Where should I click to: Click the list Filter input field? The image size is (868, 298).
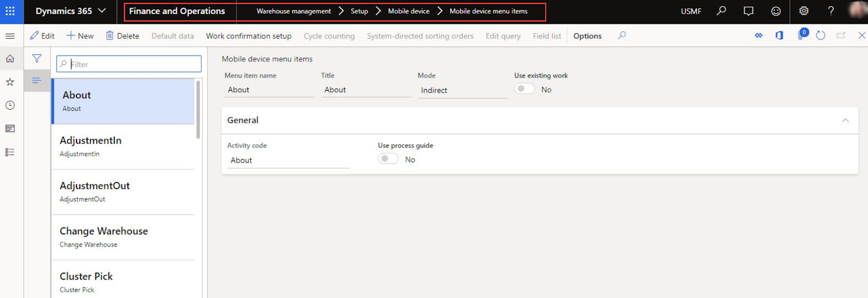coord(129,64)
